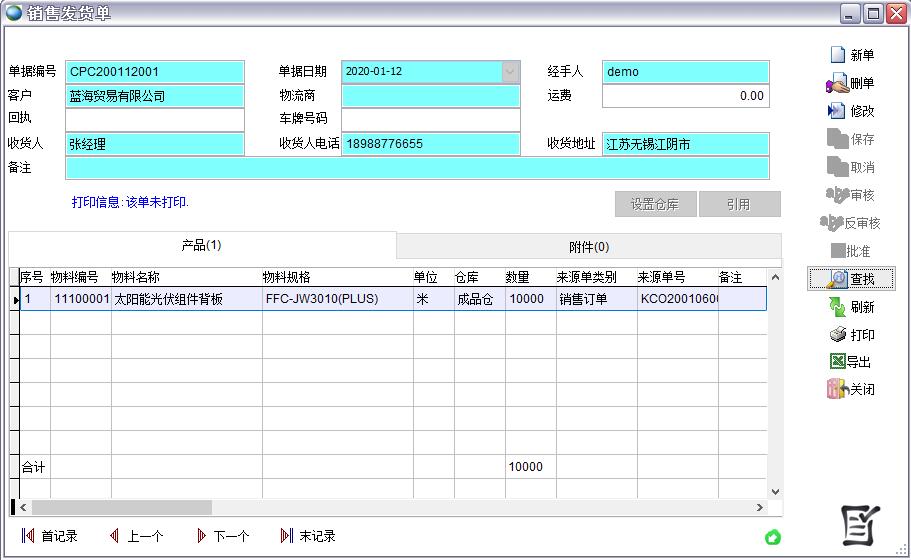Image resolution: width=911 pixels, height=560 pixels.
Task: Click the 新单 (New) document icon
Action: pyautogui.click(x=838, y=55)
